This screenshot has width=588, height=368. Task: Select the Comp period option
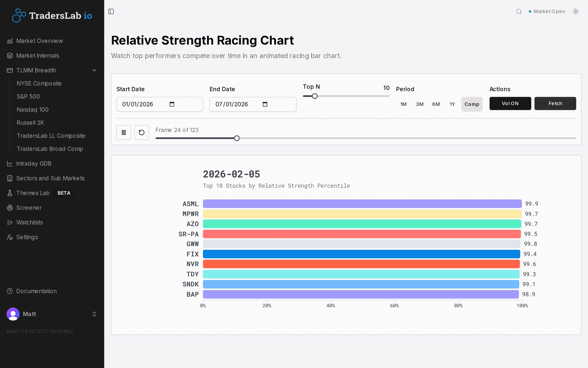pyautogui.click(x=472, y=104)
